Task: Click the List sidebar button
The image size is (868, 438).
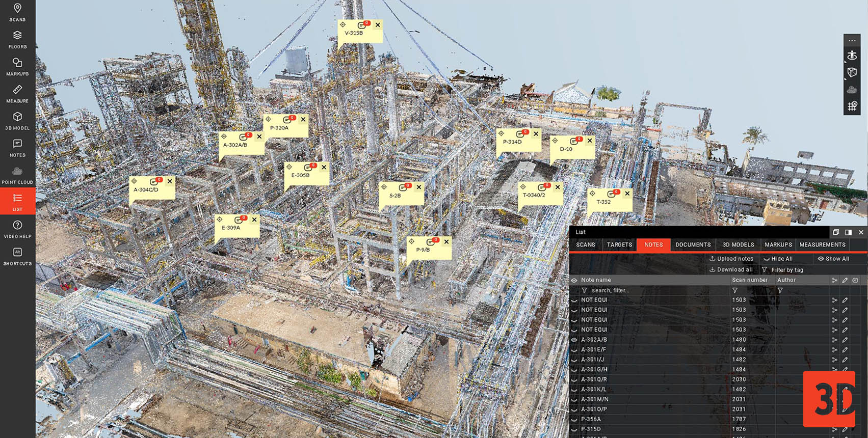Action: (x=17, y=202)
